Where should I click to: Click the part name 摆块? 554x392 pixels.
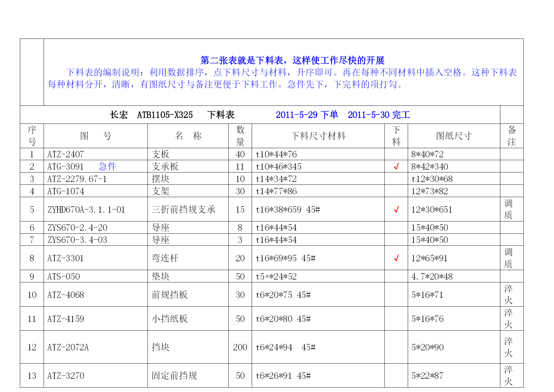(x=160, y=179)
